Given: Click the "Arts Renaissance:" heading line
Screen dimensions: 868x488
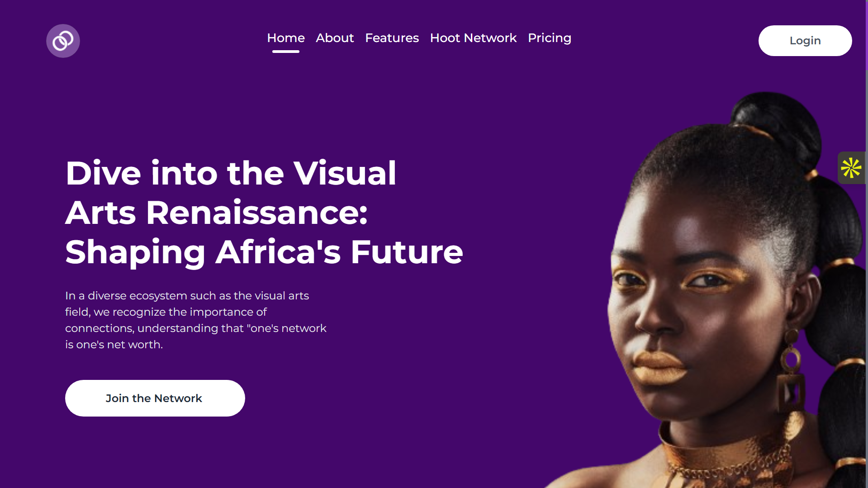Looking at the screenshot, I should pyautogui.click(x=217, y=213).
